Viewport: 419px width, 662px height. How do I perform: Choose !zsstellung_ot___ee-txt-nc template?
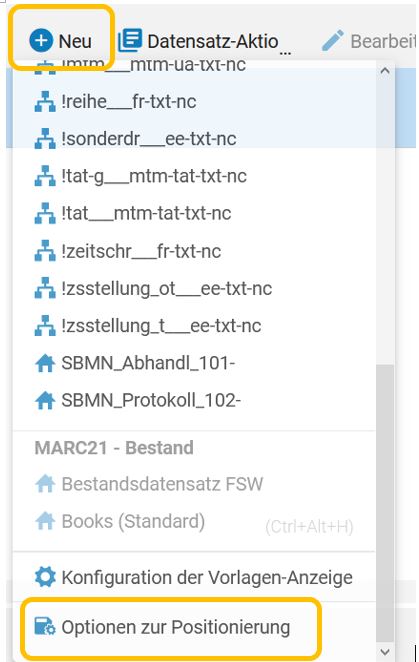click(x=194, y=289)
